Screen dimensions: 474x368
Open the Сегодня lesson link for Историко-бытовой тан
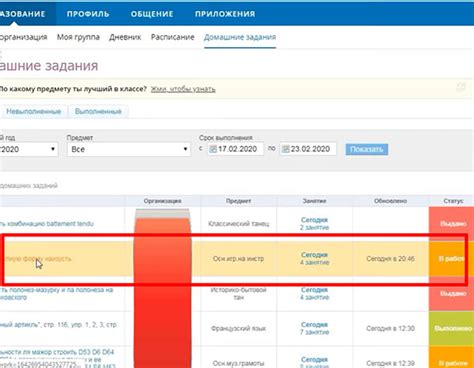[314, 290]
